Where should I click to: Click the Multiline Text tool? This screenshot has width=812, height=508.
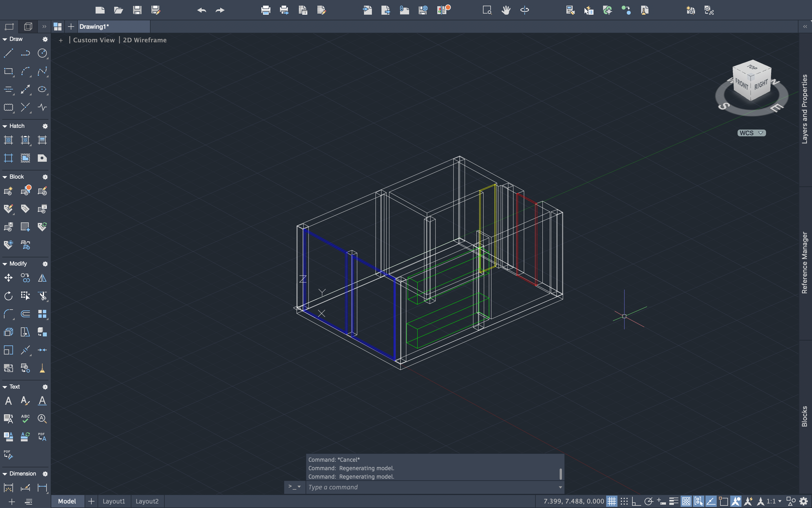pos(8,400)
